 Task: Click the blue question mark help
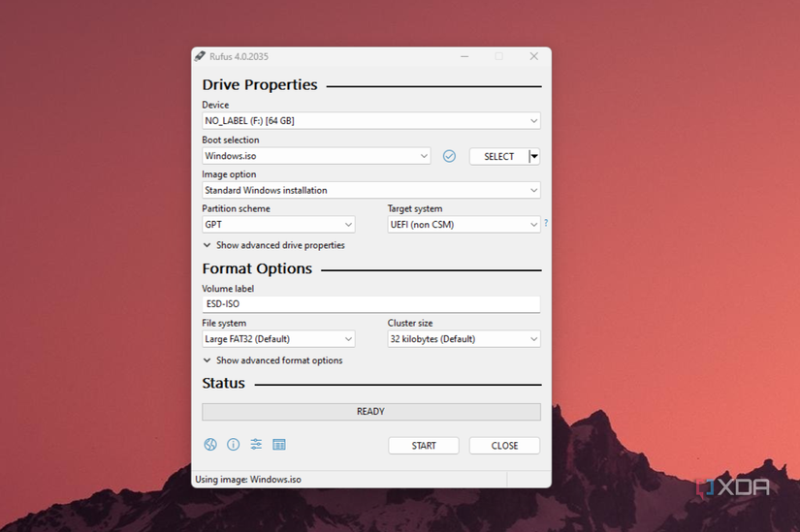(546, 223)
